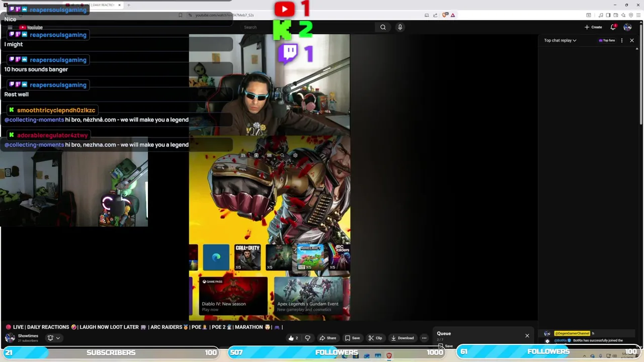Open a new browser tab

point(129,5)
